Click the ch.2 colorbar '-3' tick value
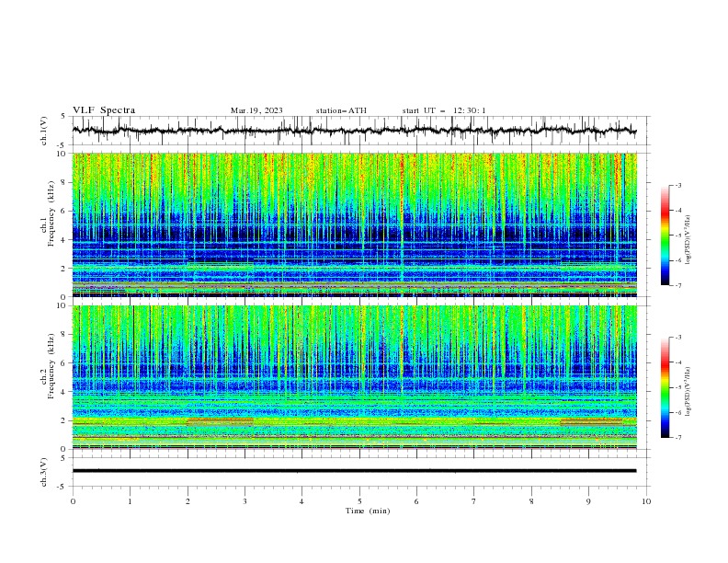 click(x=677, y=338)
